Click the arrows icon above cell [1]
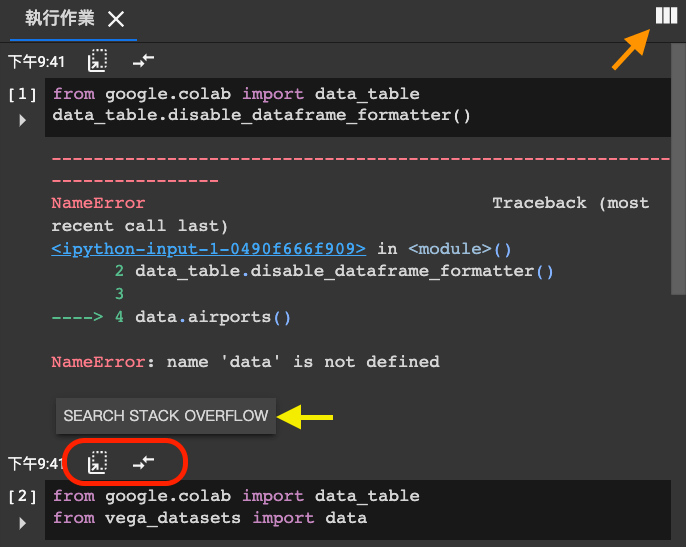This screenshot has width=686, height=547. pyautogui.click(x=143, y=61)
